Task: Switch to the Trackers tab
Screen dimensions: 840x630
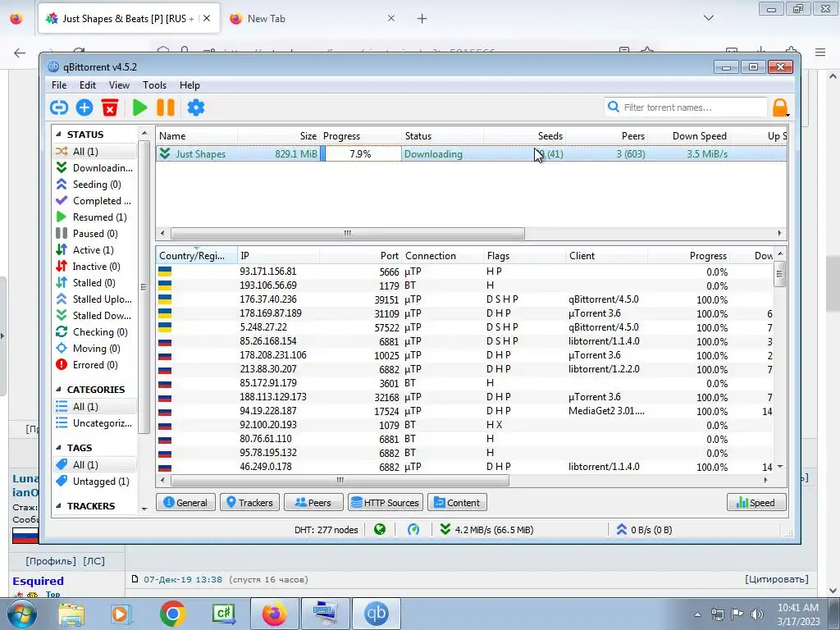Action: (x=249, y=503)
